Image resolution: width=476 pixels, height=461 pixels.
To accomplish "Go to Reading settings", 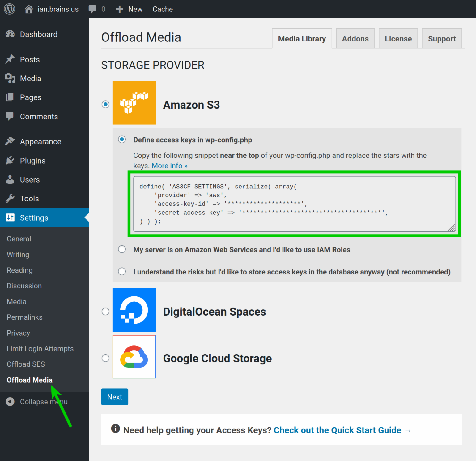I will [x=20, y=270].
